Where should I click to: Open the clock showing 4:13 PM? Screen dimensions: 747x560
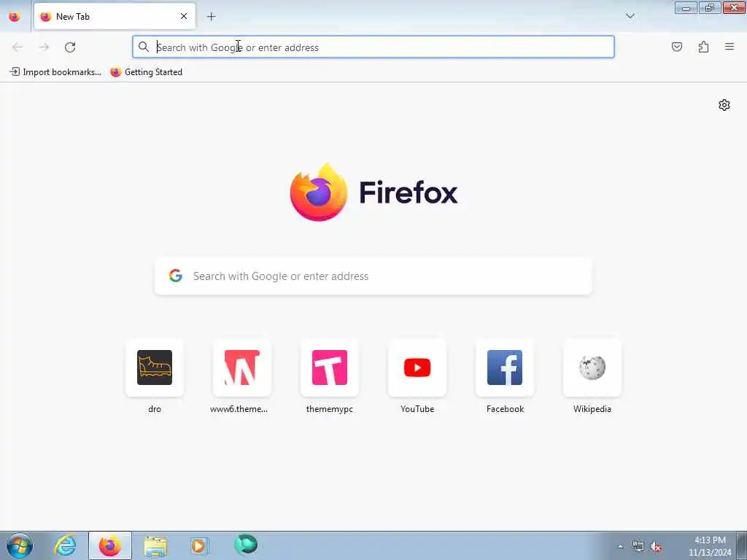pyautogui.click(x=710, y=546)
